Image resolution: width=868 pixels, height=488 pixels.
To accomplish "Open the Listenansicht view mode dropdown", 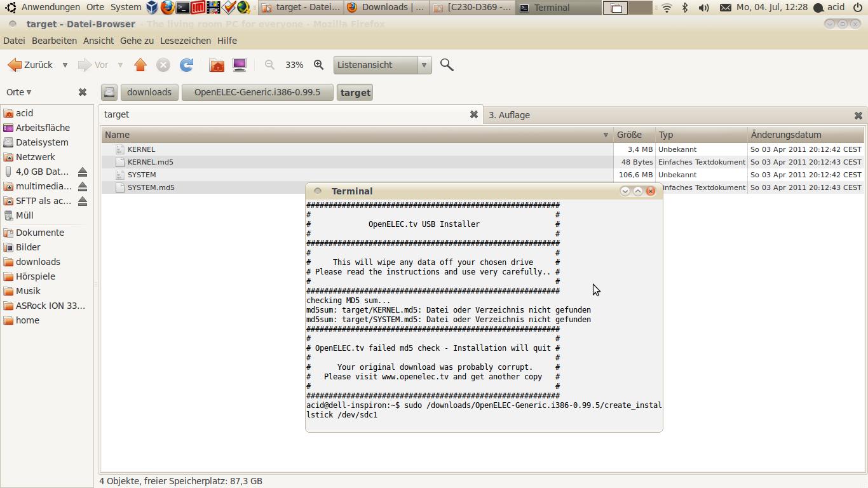I will (x=383, y=65).
